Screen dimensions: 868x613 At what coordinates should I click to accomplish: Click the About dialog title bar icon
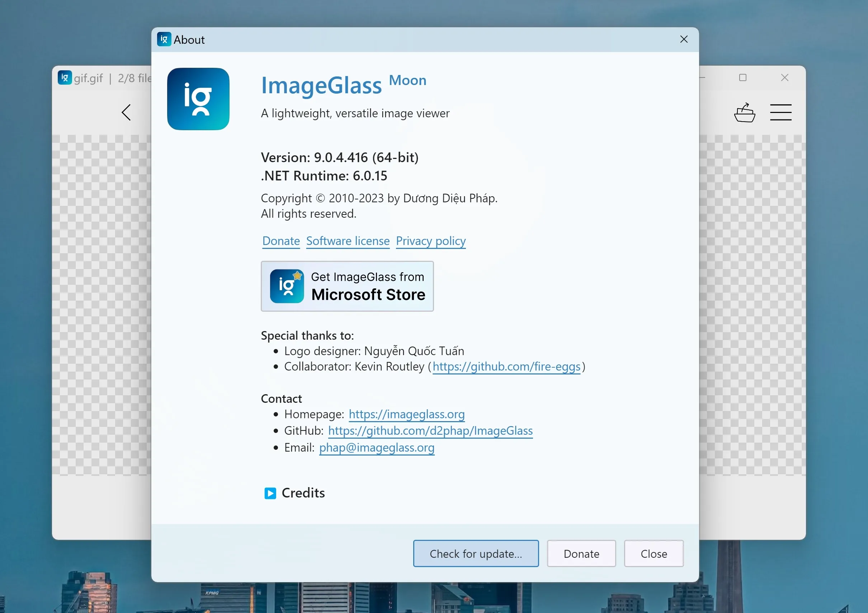[164, 39]
